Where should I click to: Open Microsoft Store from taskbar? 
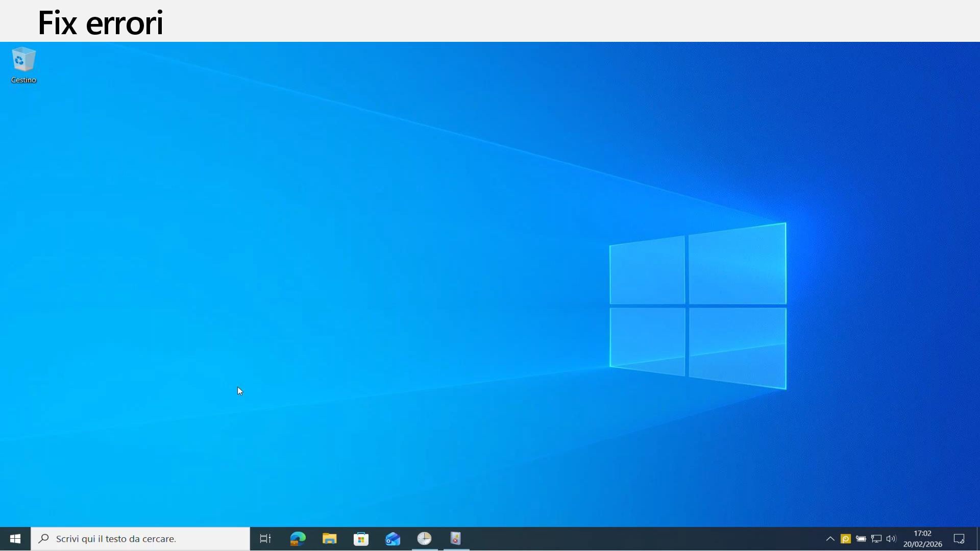[361, 539]
